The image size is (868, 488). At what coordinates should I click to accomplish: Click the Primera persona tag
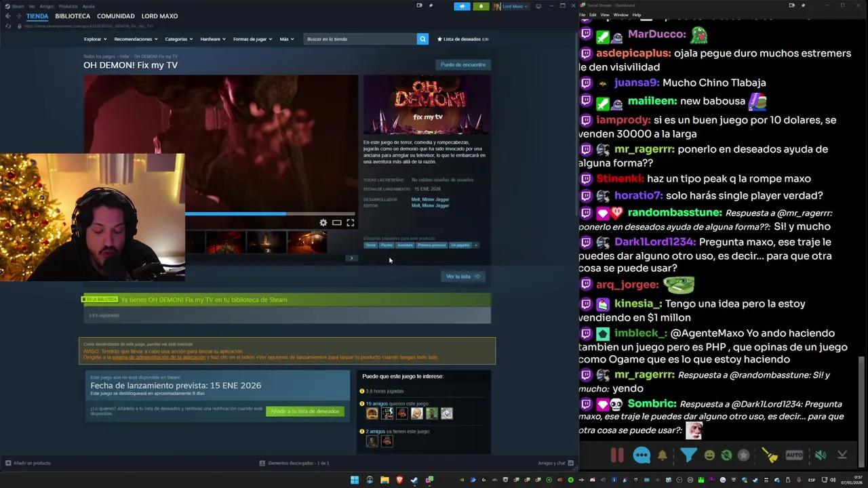(x=432, y=245)
